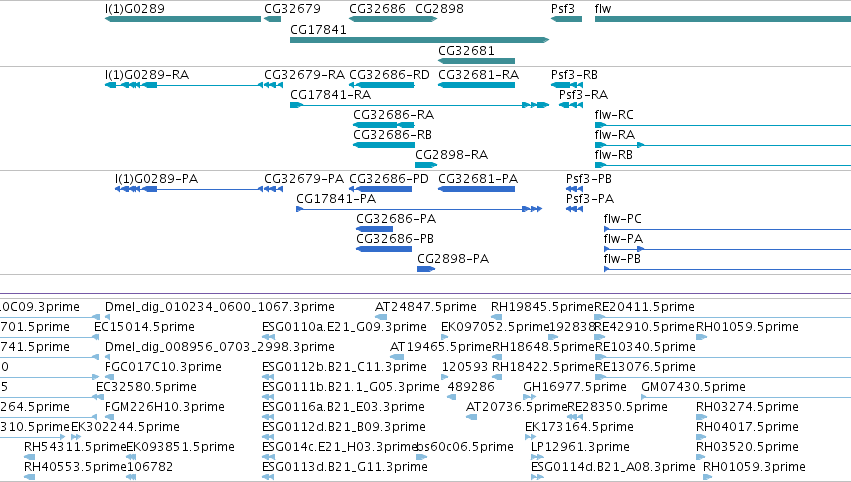
Task: Select the Psf3 gene label
Action: point(562,9)
